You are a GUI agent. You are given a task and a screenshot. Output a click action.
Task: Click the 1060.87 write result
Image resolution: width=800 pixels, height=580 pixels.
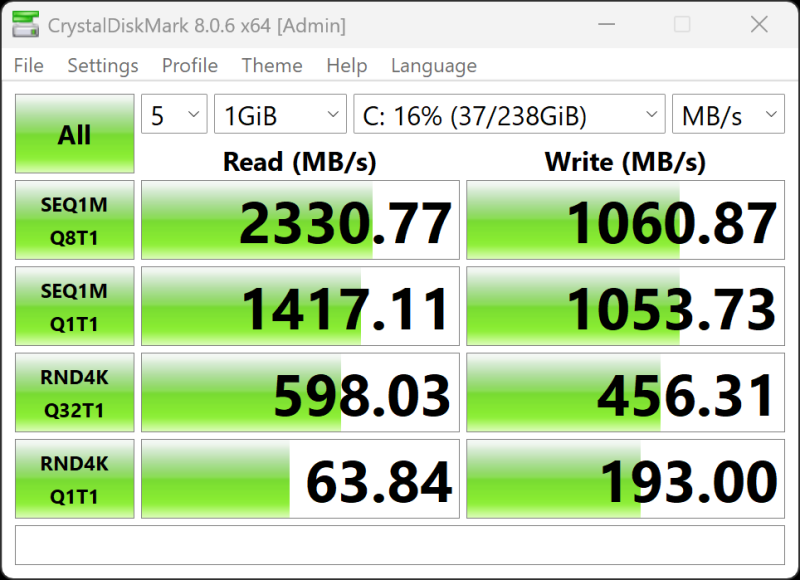click(626, 220)
